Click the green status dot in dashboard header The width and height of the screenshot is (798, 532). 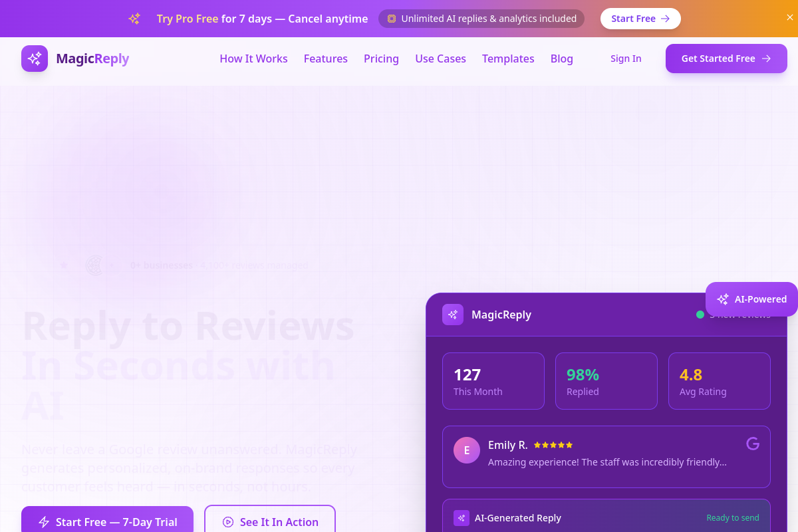700,315
